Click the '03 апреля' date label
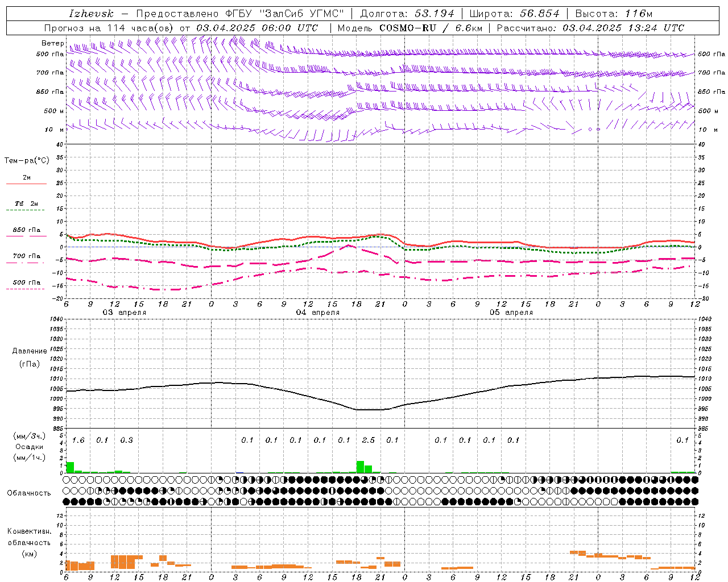 pos(124,313)
